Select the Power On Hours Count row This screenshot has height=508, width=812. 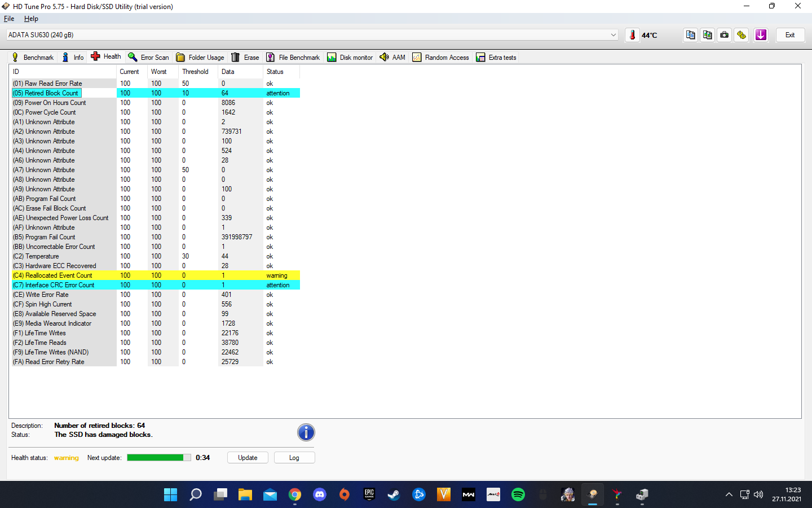tap(156, 103)
